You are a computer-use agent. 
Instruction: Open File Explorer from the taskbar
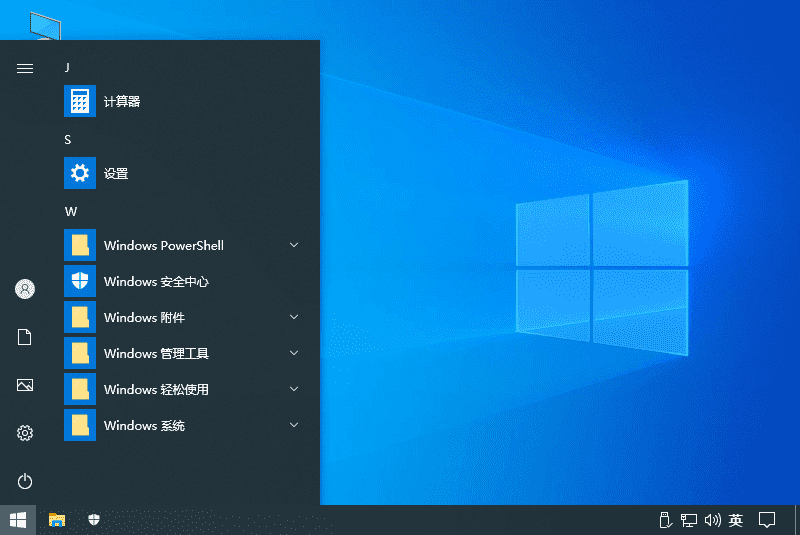pyautogui.click(x=58, y=520)
